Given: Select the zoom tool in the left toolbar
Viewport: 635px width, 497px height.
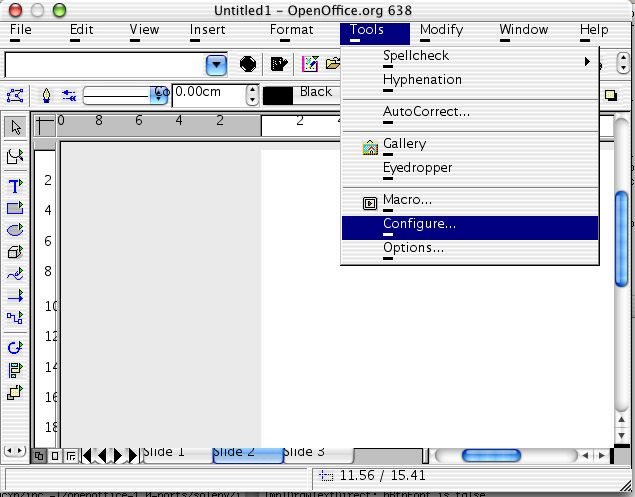Looking at the screenshot, I should 15,156.
